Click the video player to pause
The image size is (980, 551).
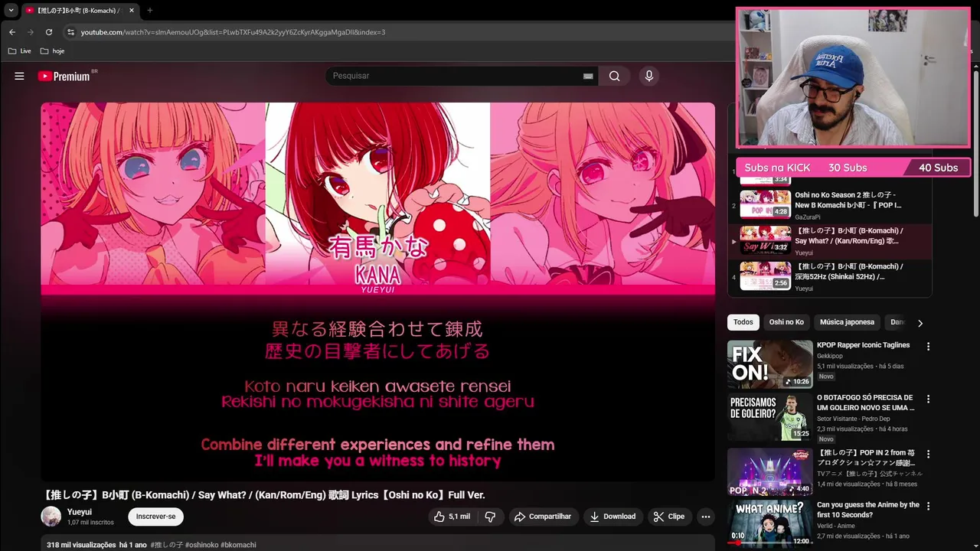377,292
